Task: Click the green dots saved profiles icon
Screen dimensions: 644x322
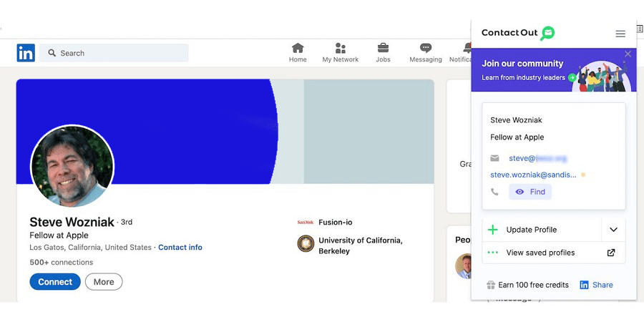Action: pos(492,253)
